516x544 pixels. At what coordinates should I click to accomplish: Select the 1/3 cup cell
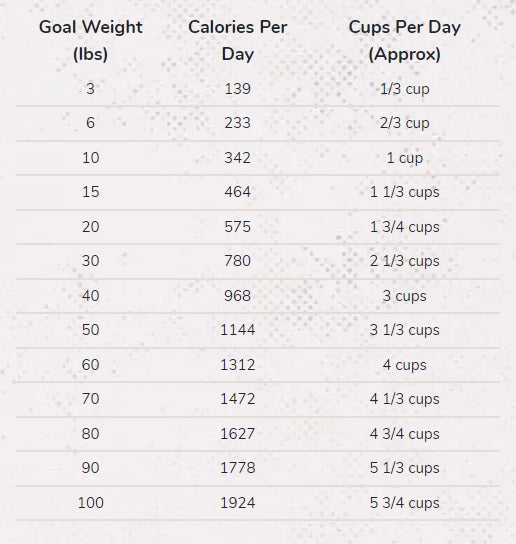tap(405, 89)
